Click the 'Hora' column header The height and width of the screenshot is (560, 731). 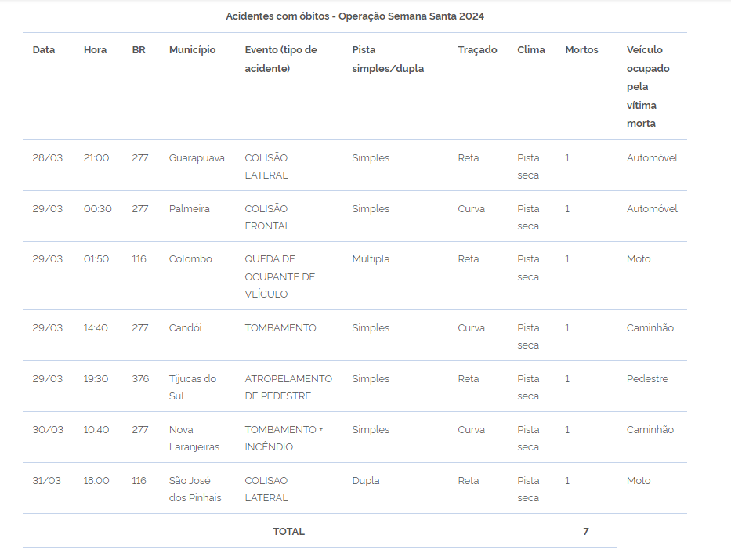(95, 50)
